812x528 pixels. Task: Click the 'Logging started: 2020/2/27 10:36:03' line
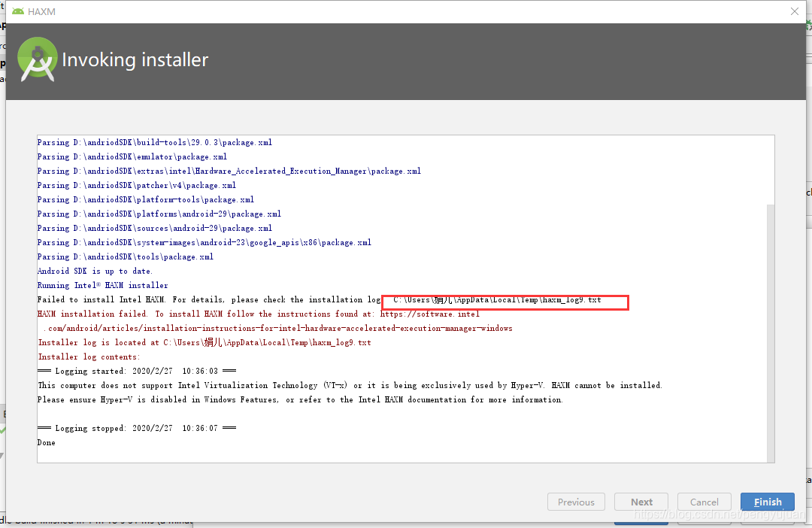click(137, 371)
